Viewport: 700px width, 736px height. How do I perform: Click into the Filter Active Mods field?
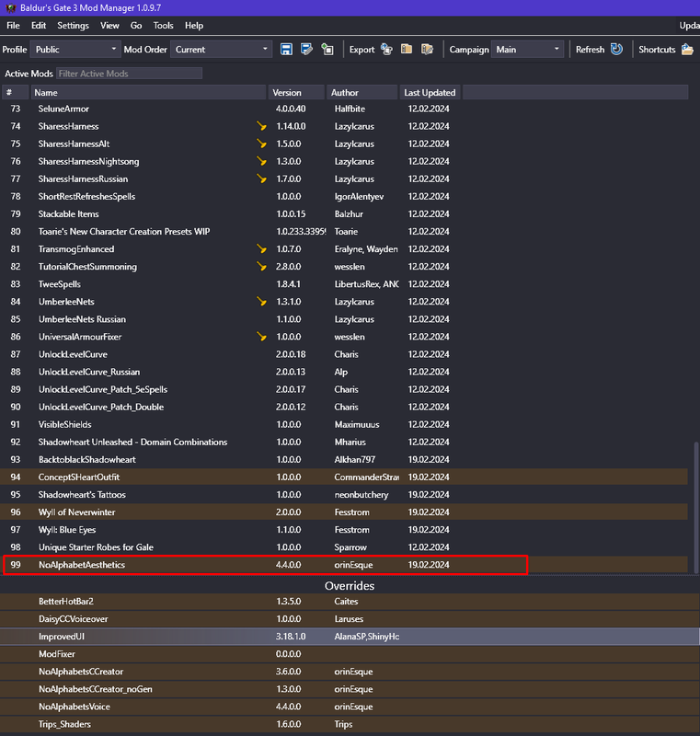pos(130,74)
